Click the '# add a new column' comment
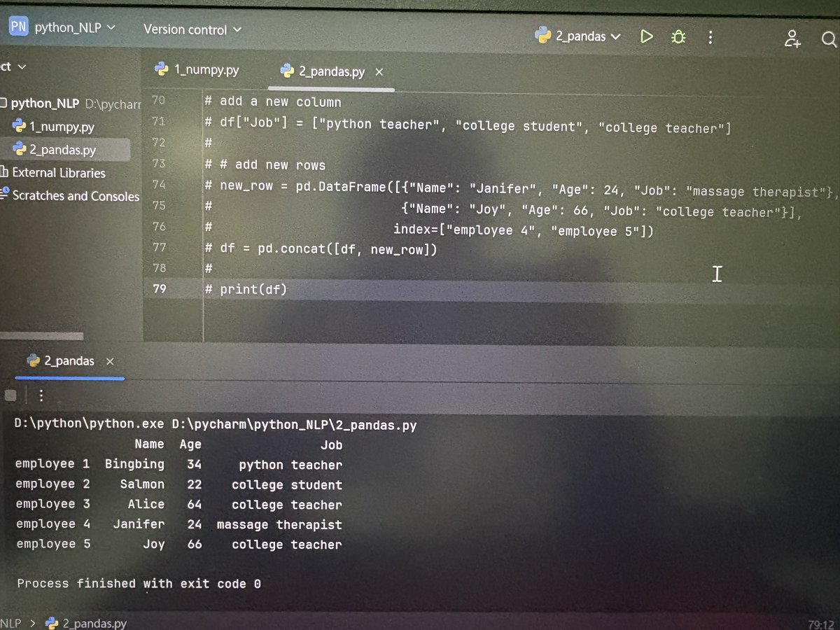Screen dimensions: 840x630 click(x=273, y=102)
